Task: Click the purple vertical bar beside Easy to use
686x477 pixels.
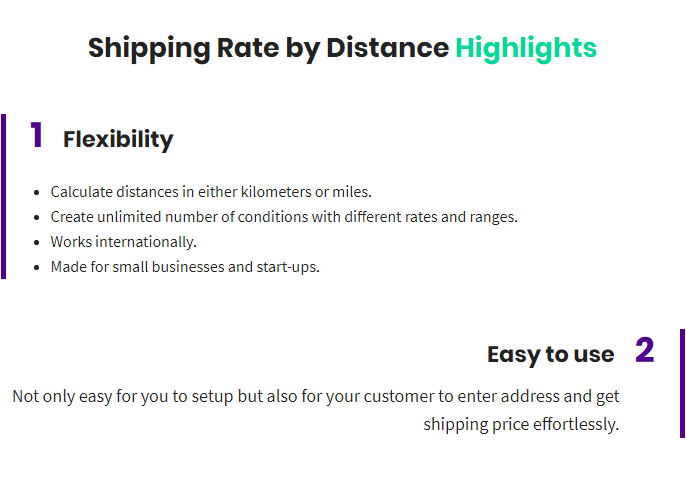Action: pyautogui.click(x=682, y=383)
